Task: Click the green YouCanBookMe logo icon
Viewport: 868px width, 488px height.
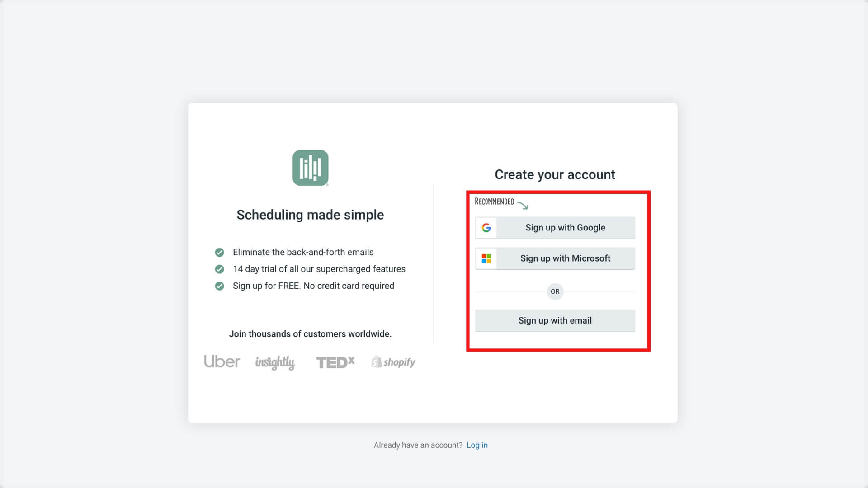Action: pyautogui.click(x=310, y=168)
